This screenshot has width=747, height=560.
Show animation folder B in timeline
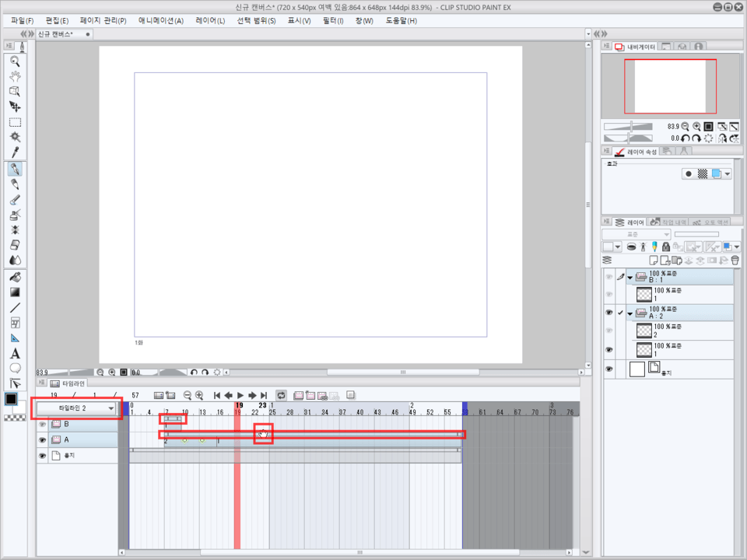coord(43,425)
